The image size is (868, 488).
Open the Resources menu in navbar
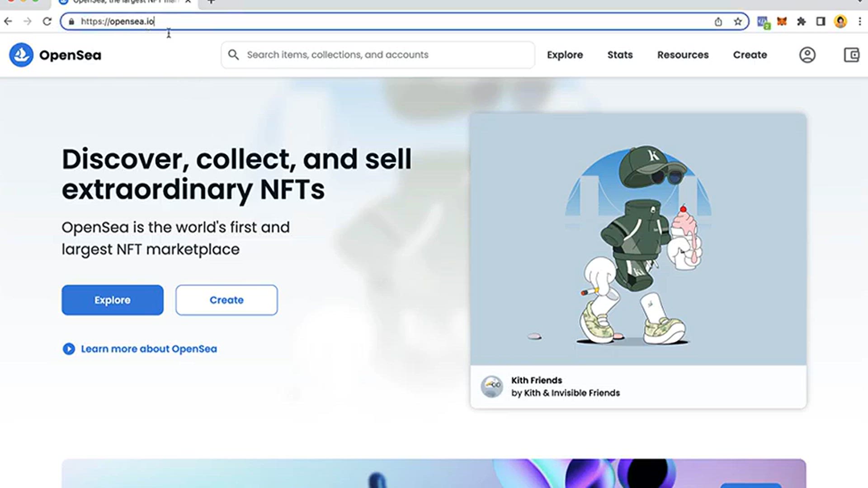pos(683,55)
